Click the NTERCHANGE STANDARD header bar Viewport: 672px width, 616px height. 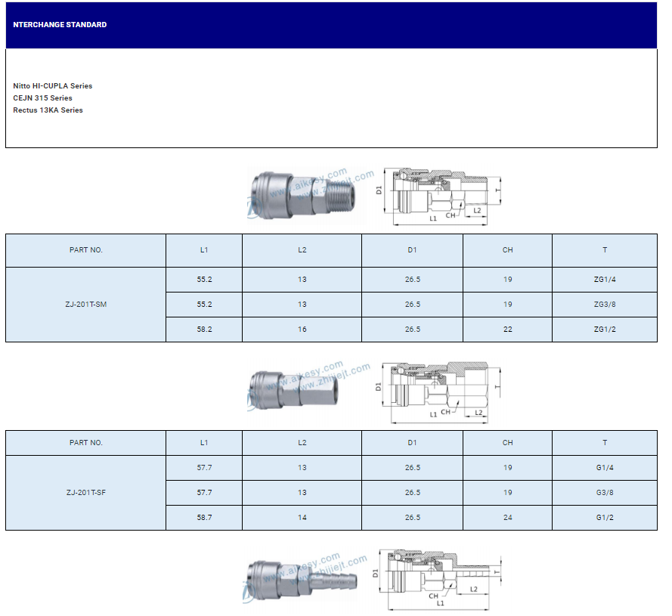pos(331,25)
